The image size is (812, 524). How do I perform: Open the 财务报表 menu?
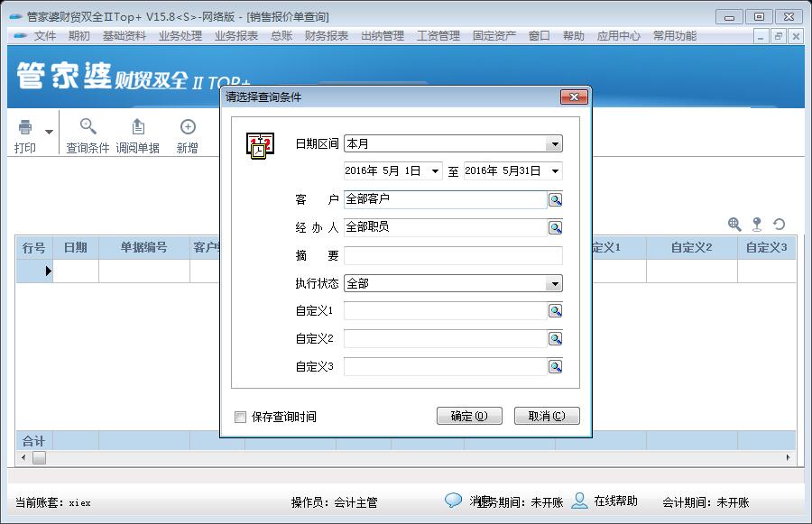click(x=327, y=36)
